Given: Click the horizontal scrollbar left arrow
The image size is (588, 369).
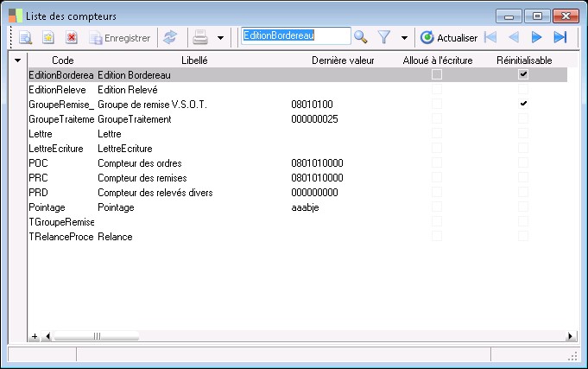Looking at the screenshot, I should 47,336.
